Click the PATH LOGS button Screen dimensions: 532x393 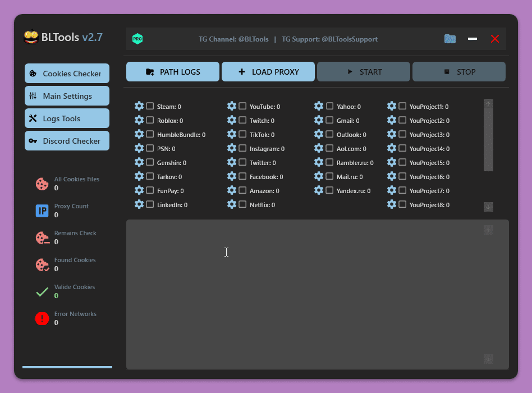point(173,72)
